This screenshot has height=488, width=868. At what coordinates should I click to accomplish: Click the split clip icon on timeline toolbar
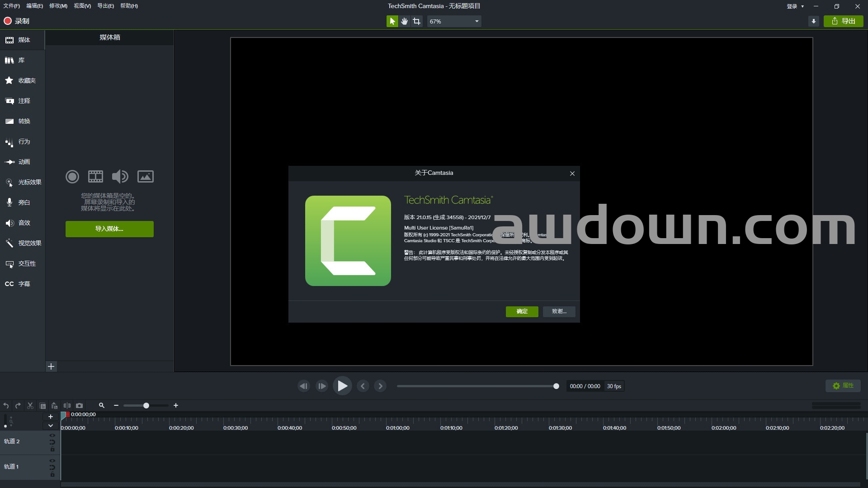point(67,406)
